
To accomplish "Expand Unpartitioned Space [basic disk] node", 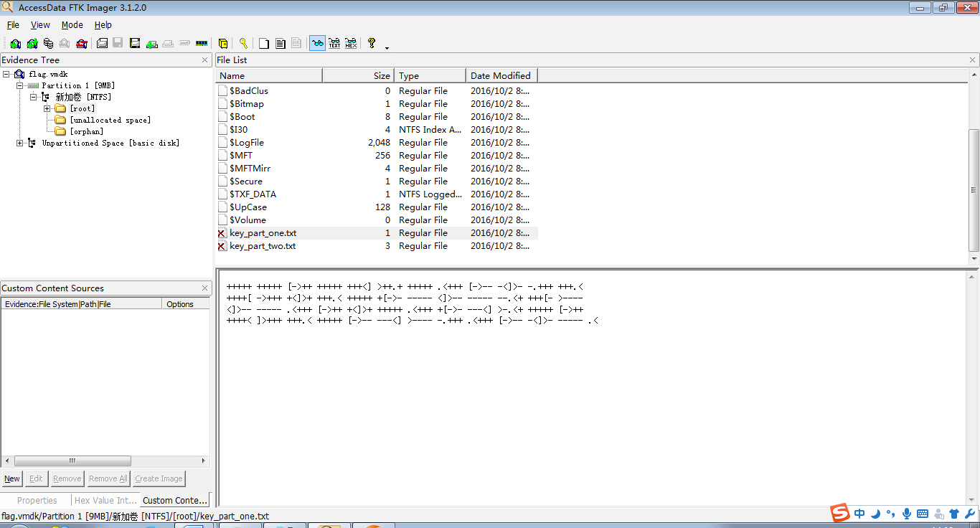I will [20, 143].
